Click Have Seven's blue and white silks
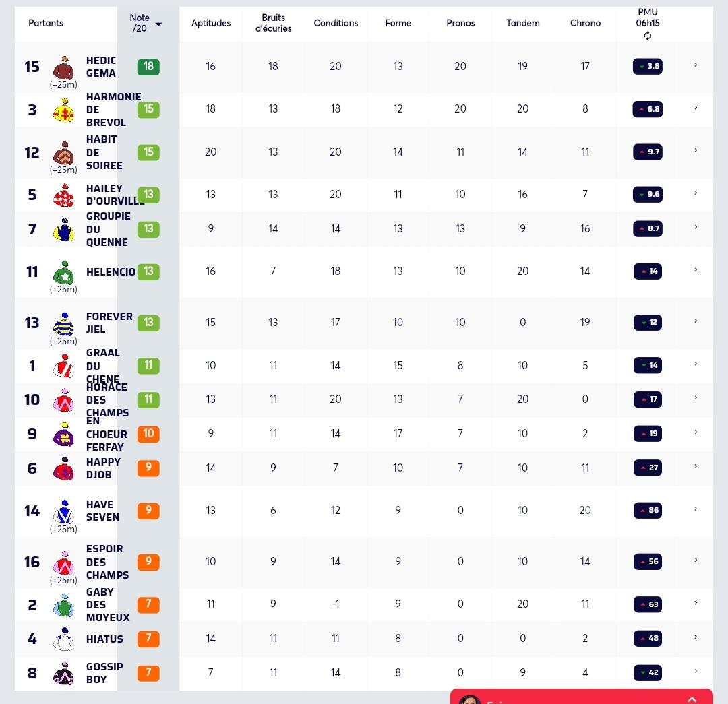Image resolution: width=728 pixels, height=704 pixels. tap(63, 513)
